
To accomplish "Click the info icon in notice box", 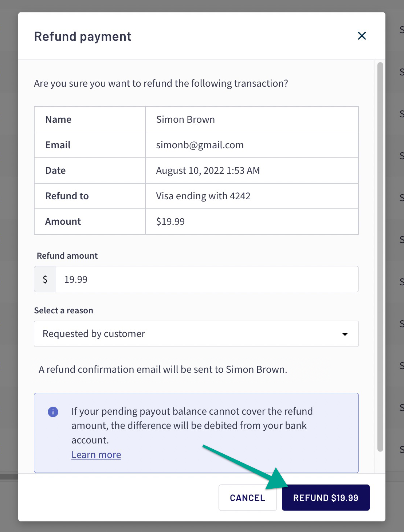I will (53, 412).
